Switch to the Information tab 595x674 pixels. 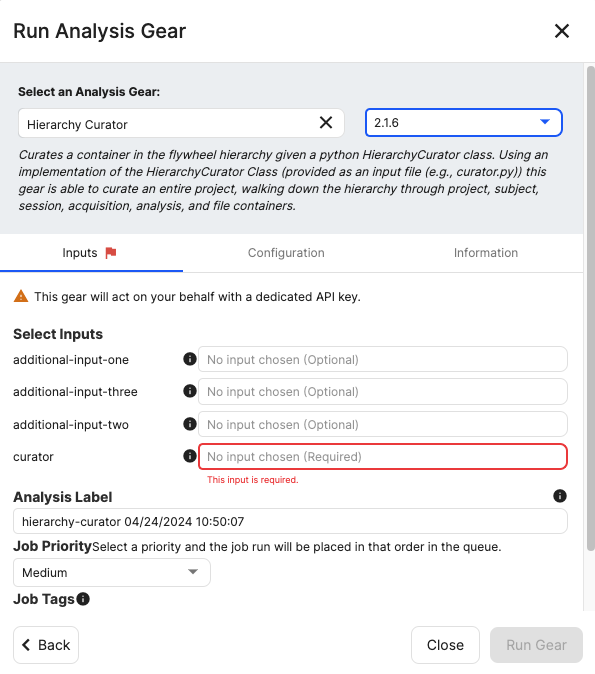coord(486,253)
